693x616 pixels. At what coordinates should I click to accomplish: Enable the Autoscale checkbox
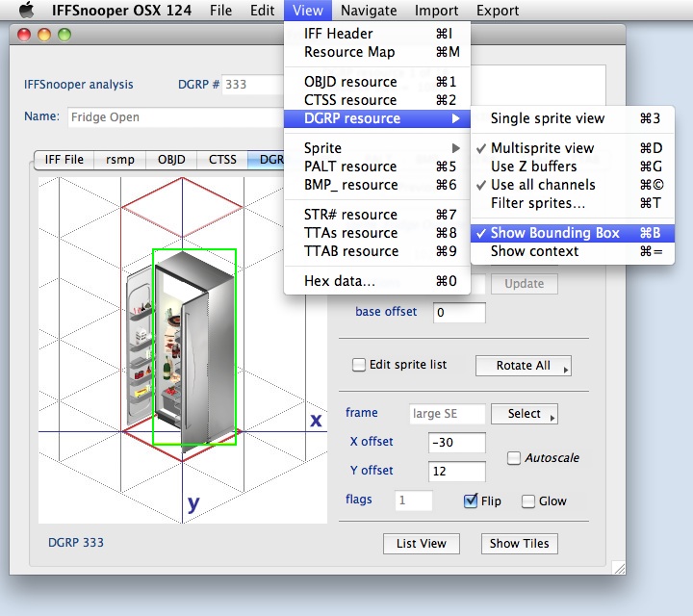coord(514,458)
